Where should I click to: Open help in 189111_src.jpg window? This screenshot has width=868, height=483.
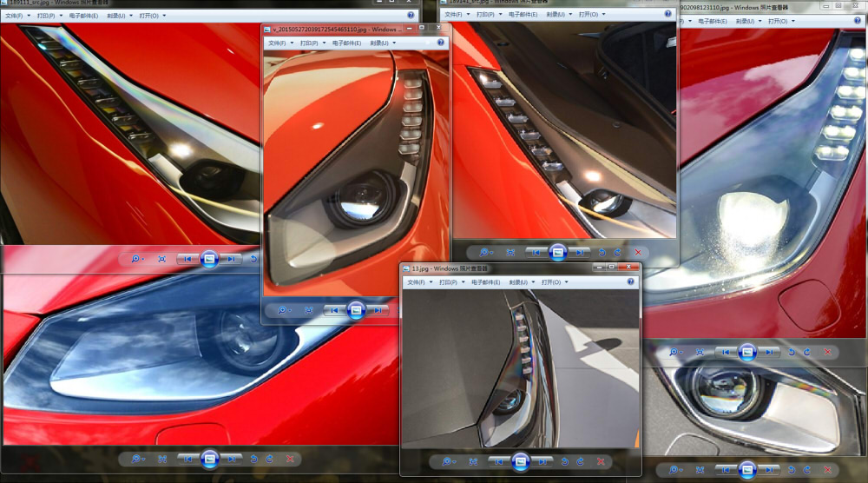[x=411, y=15]
